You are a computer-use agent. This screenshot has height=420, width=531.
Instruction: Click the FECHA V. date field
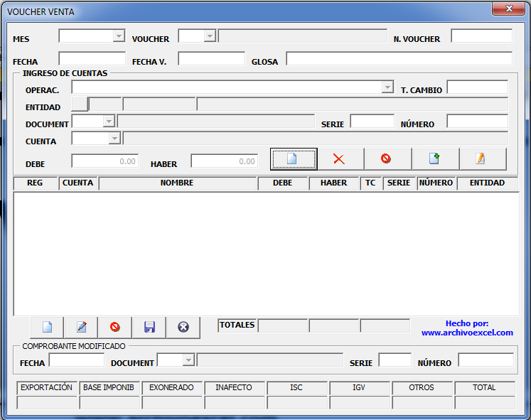[211, 58]
